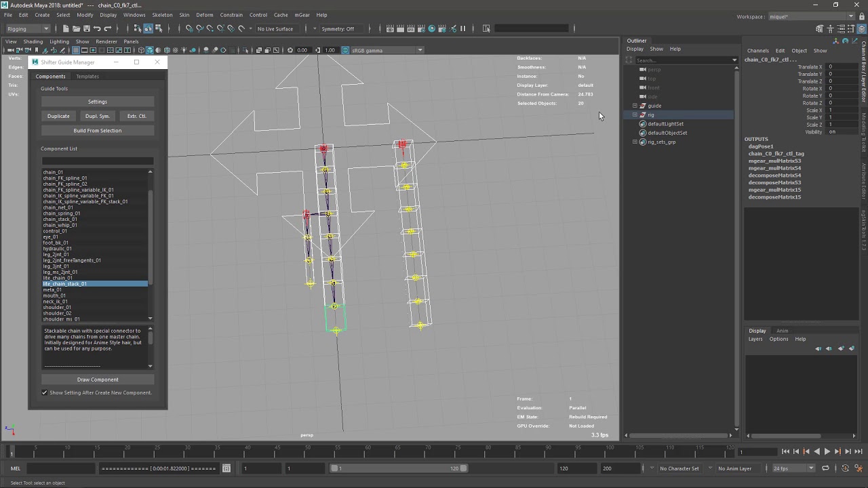Click the Duplicate button
Viewport: 868px width, 488px height.
click(x=58, y=116)
